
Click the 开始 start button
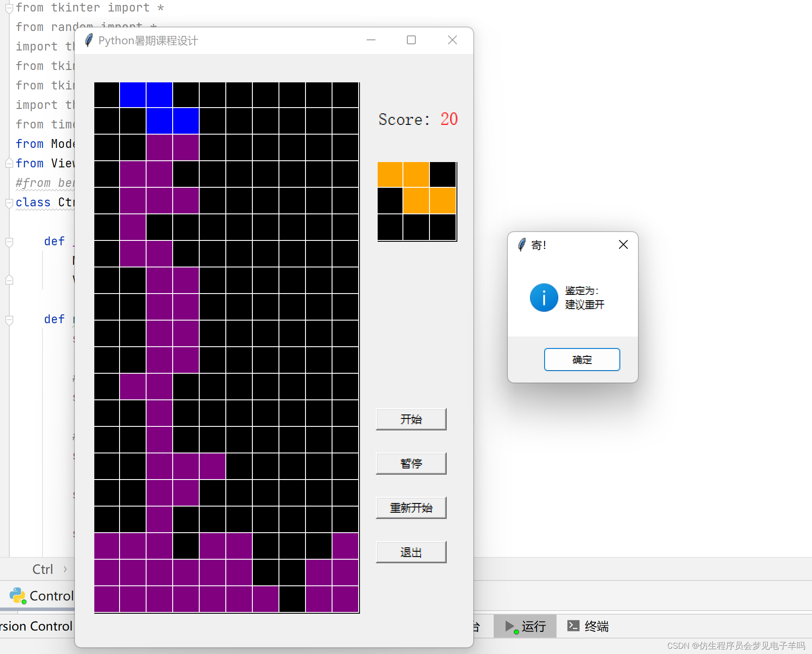(x=411, y=419)
